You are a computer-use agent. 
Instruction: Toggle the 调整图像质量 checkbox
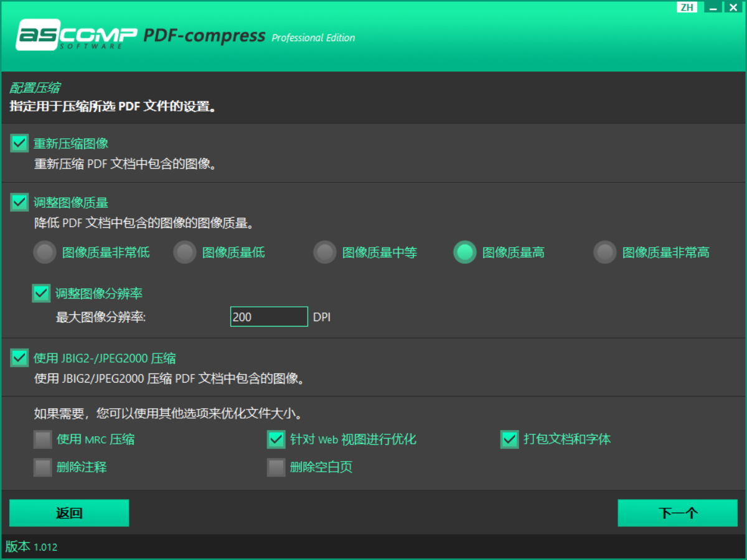[x=19, y=202]
